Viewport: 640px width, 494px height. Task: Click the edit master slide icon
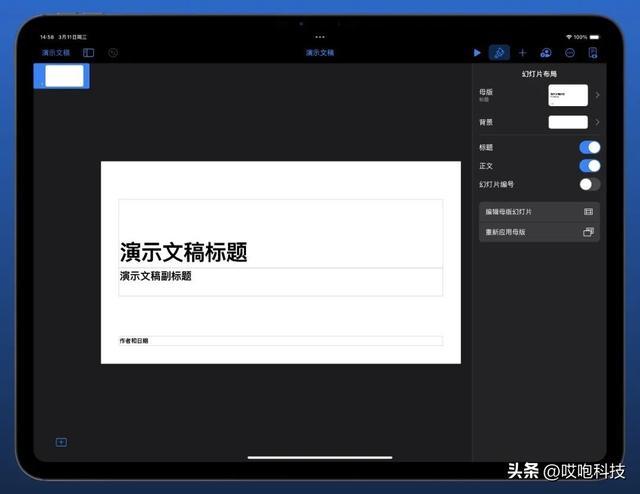588,211
